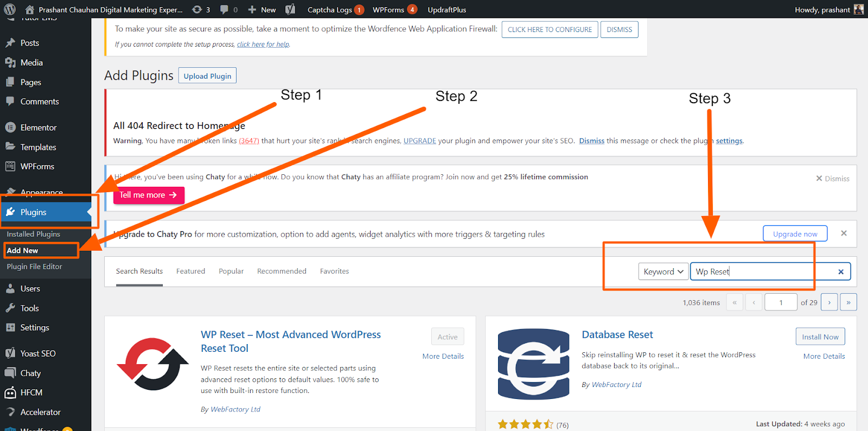Switch to the Featured plugins tab

pyautogui.click(x=190, y=271)
